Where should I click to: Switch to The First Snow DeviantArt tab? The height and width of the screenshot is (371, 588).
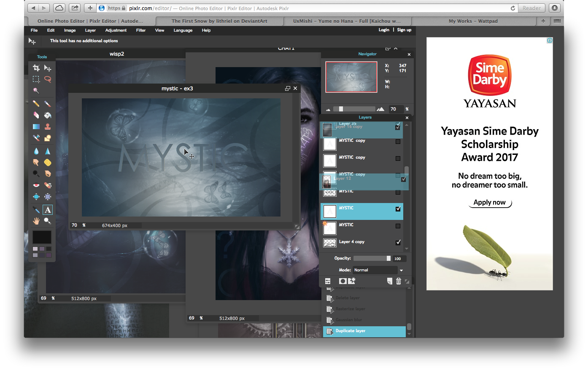[x=219, y=21]
